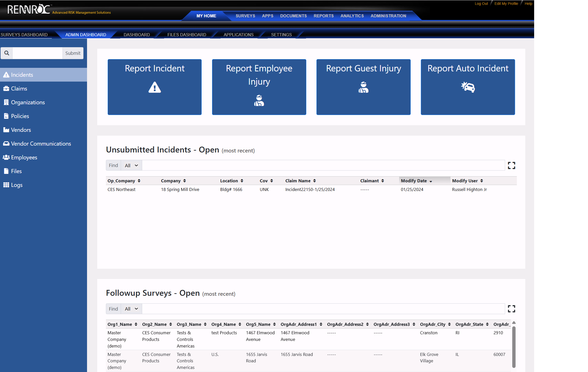Open the REPORTS top menu

(324, 16)
